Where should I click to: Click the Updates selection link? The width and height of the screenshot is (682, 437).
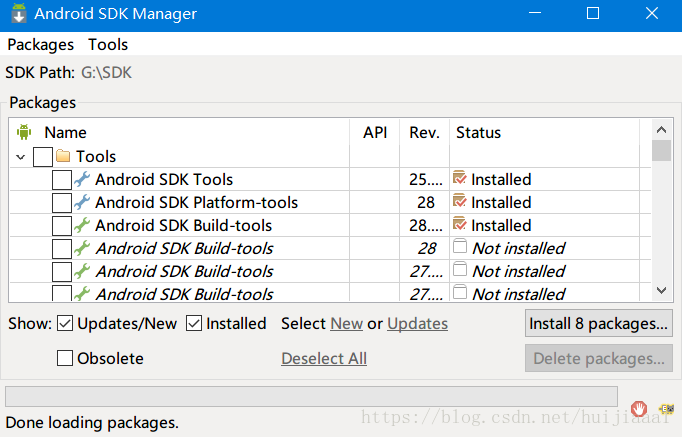point(418,324)
